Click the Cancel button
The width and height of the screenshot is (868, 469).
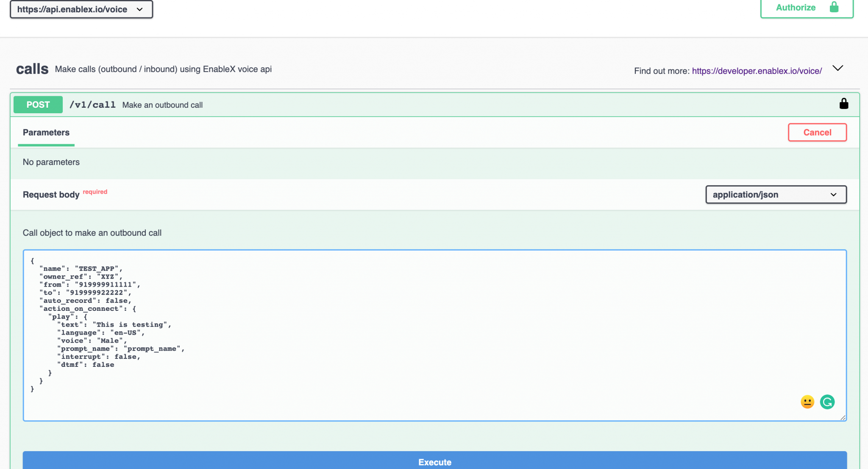(x=818, y=133)
